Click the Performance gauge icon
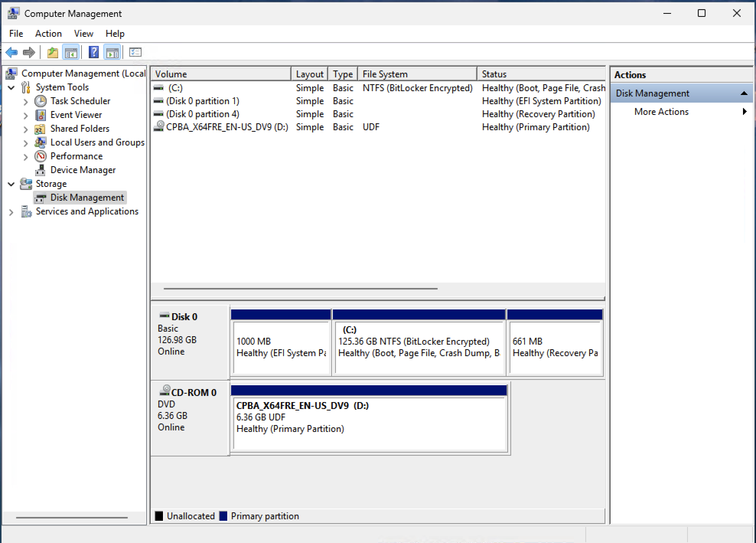The image size is (756, 543). [41, 156]
